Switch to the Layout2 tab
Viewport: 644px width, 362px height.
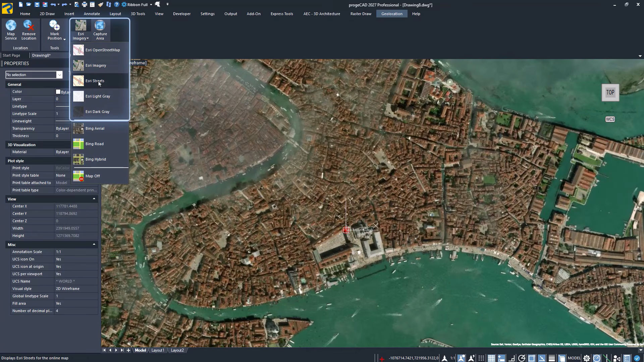(177, 350)
